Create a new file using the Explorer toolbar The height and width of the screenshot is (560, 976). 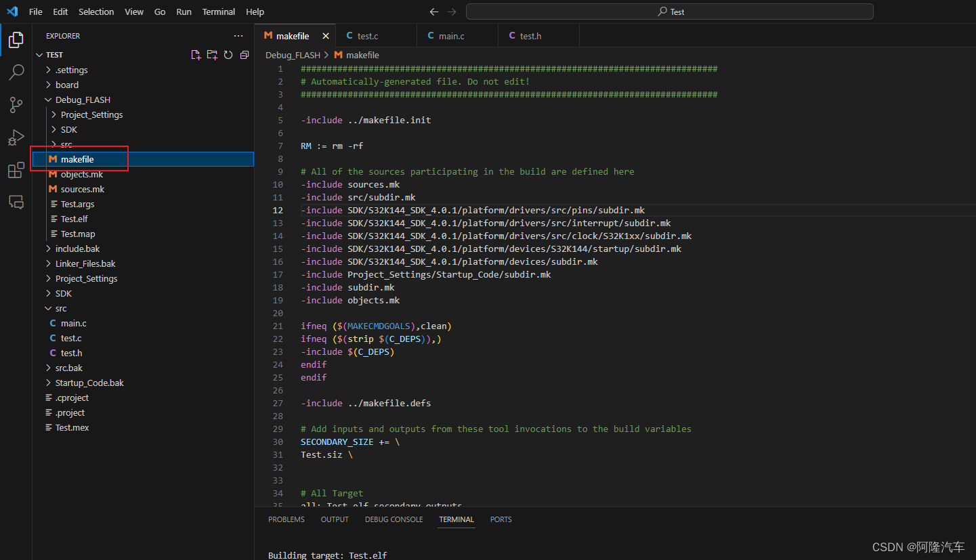point(196,54)
